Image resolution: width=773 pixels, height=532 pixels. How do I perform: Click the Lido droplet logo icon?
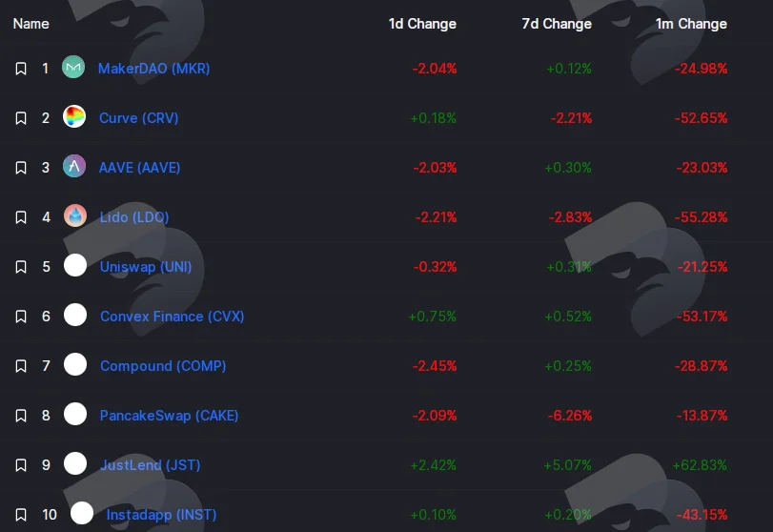(x=75, y=216)
